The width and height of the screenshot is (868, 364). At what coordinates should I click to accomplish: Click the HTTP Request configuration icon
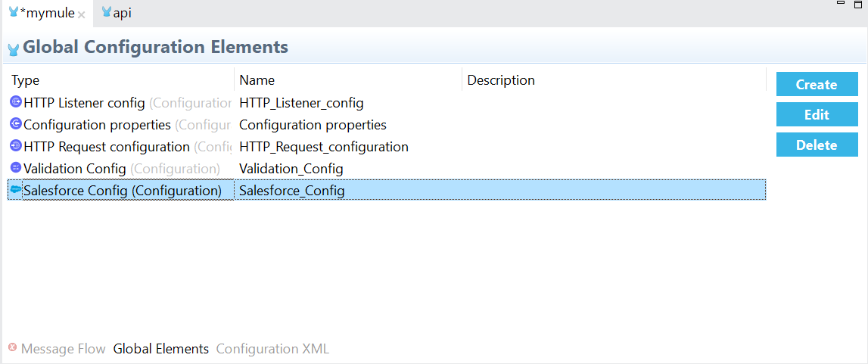coord(16,146)
